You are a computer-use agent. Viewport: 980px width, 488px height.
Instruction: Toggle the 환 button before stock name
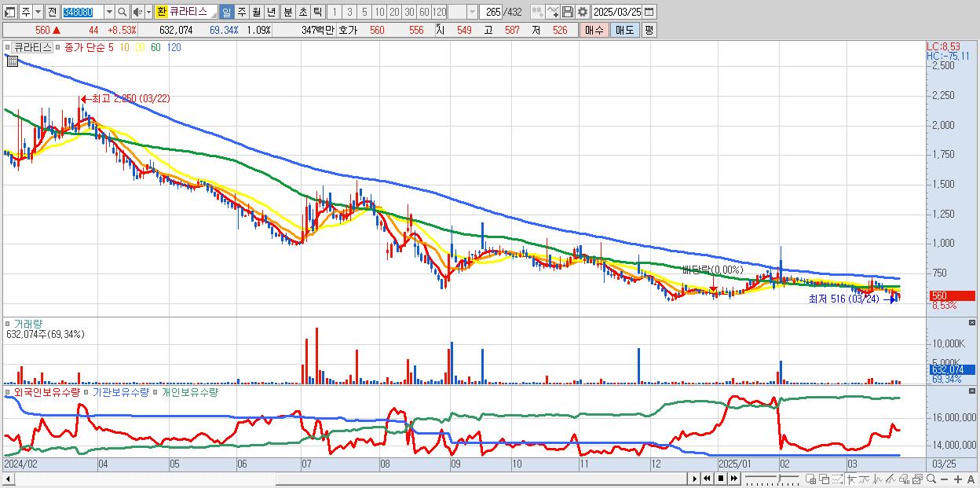coord(161,12)
